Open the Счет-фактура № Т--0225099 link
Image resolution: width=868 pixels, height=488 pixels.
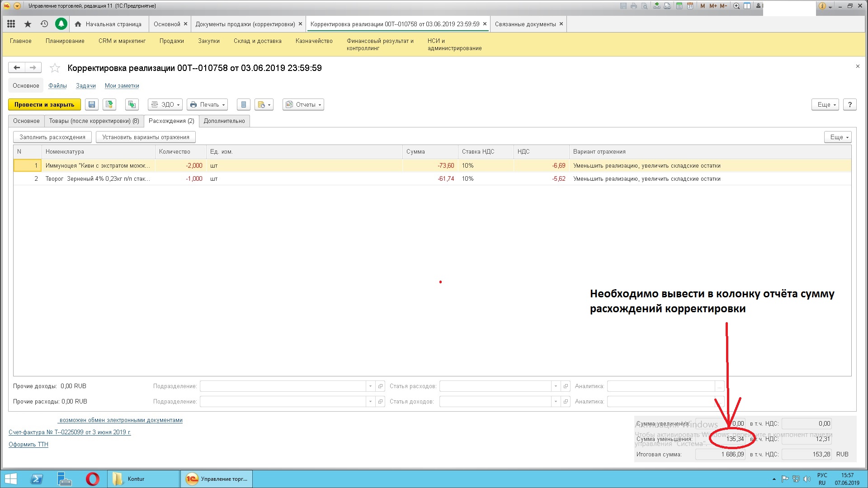pos(70,432)
